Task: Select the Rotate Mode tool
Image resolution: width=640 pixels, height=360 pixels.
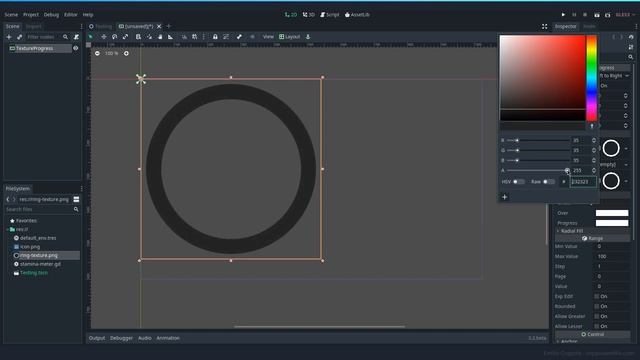Action: pyautogui.click(x=115, y=37)
